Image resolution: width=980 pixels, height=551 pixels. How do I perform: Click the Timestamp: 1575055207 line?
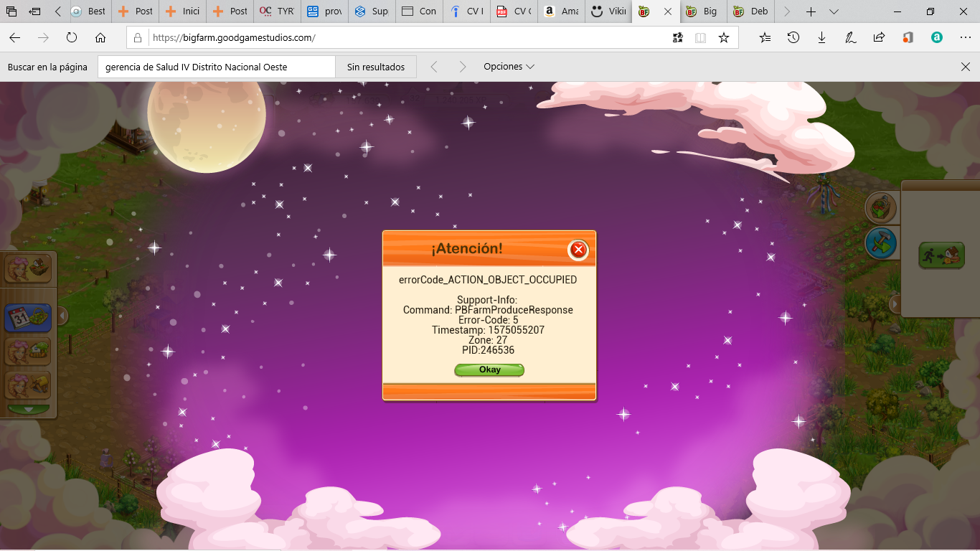(488, 330)
